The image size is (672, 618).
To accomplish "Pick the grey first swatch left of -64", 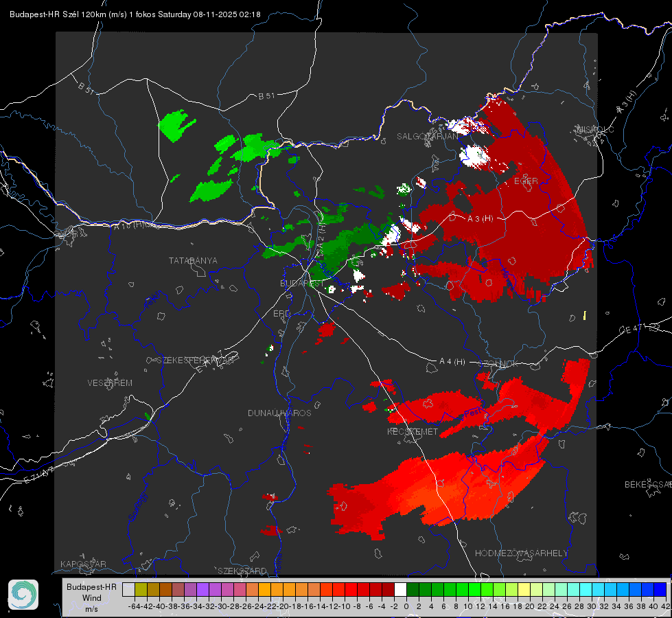I will pyautogui.click(x=128, y=589).
